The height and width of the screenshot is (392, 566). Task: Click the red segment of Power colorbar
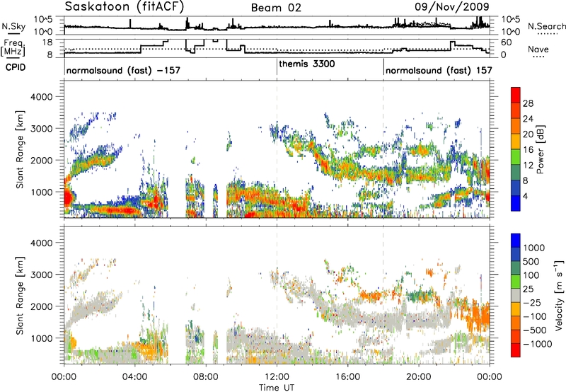tap(516, 95)
